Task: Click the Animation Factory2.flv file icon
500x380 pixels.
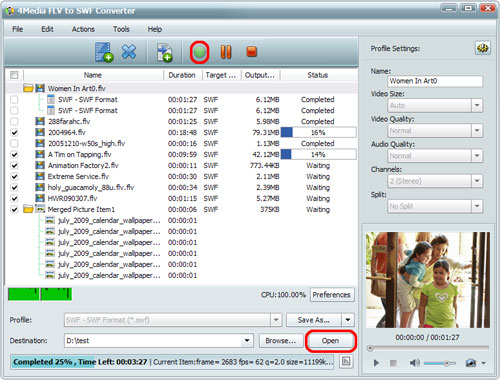Action: click(40, 165)
